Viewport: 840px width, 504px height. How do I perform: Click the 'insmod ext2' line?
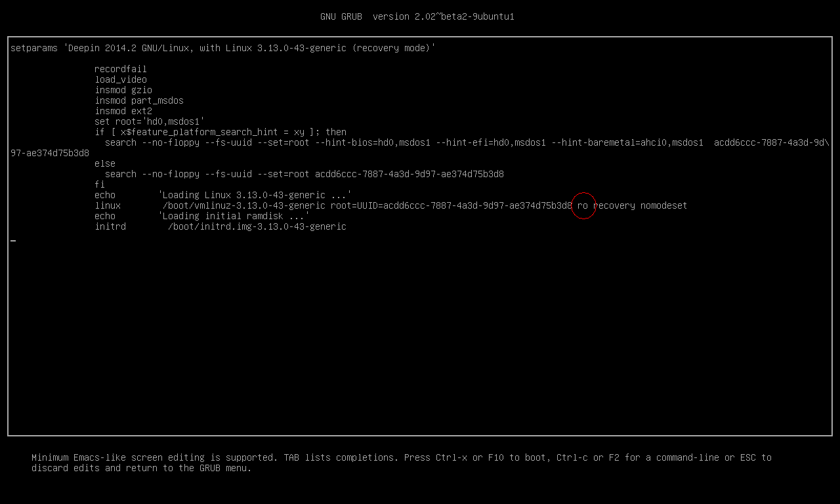123,111
